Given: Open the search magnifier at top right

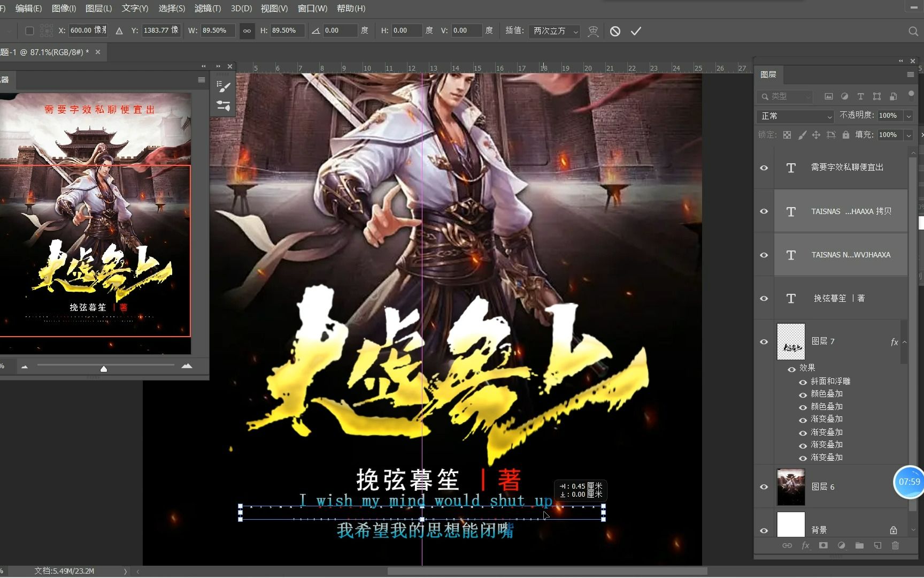Looking at the screenshot, I should 913,31.
